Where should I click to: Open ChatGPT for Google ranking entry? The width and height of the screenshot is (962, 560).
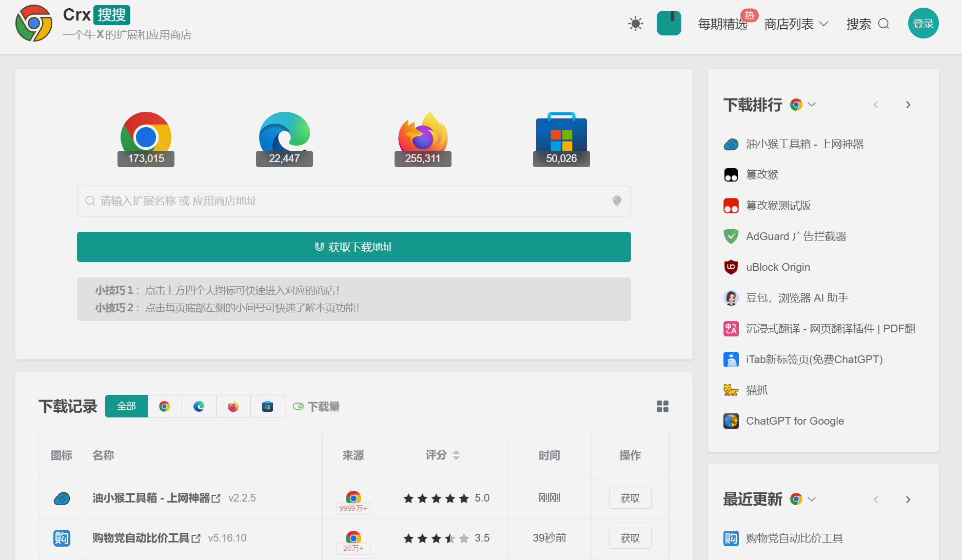(x=795, y=421)
